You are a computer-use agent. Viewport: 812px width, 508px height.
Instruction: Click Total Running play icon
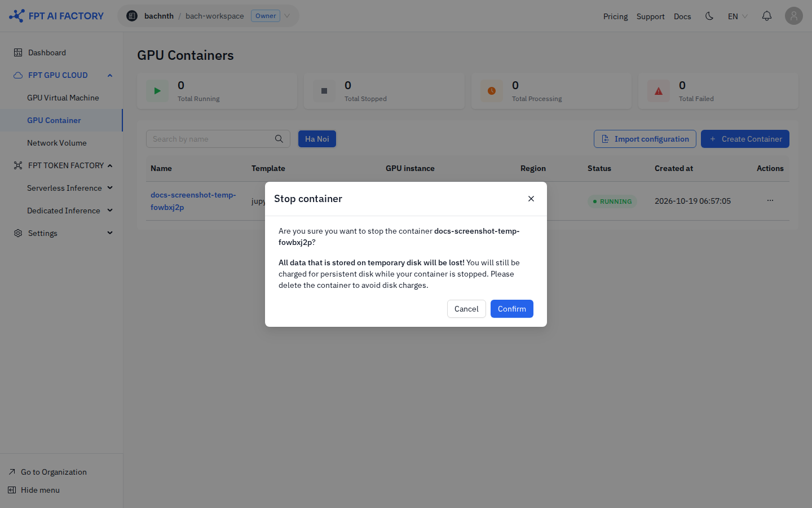click(157, 91)
